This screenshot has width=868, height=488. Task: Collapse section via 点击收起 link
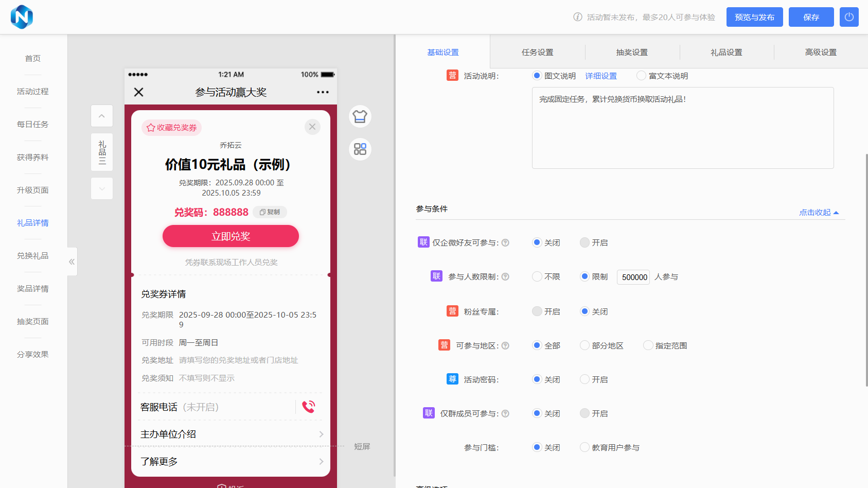(818, 213)
